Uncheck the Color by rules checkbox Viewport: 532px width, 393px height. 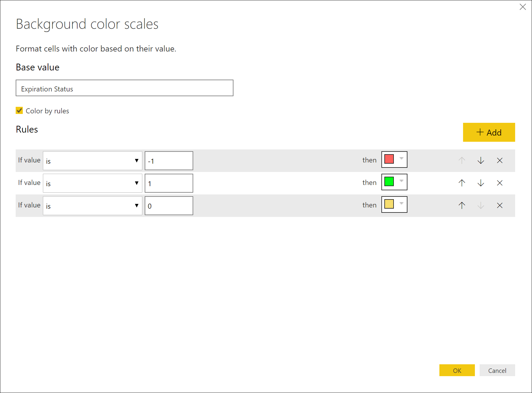(20, 111)
